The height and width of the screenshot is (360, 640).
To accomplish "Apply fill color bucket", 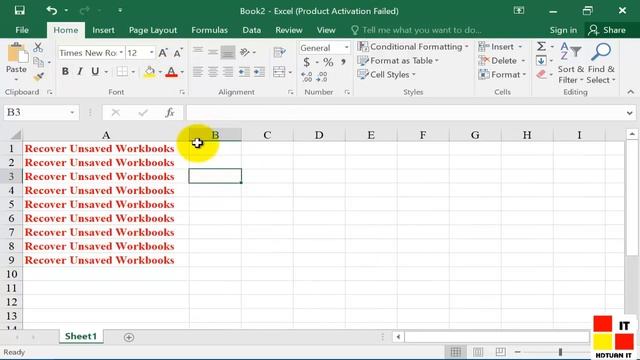I will [150, 72].
